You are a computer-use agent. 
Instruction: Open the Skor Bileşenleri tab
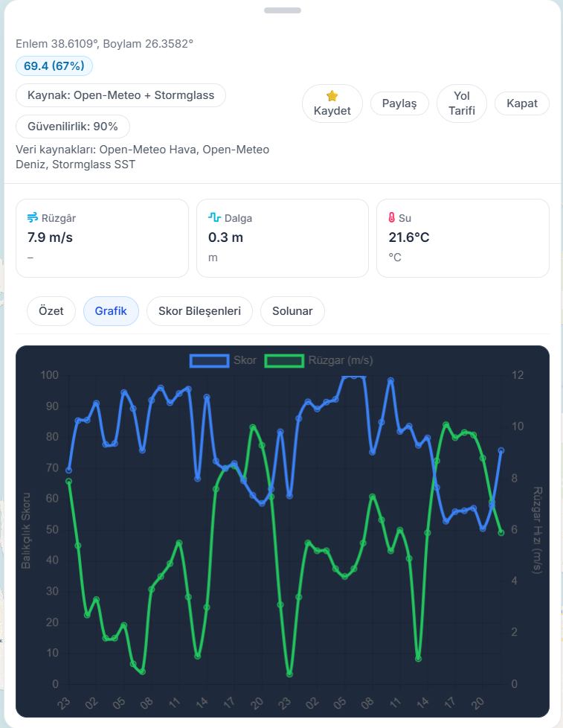199,311
